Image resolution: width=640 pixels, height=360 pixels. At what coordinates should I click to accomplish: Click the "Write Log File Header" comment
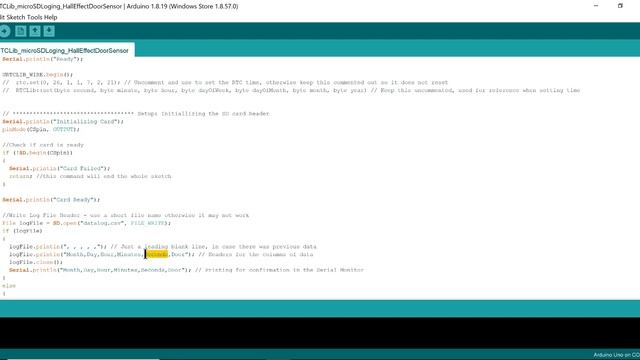125,215
